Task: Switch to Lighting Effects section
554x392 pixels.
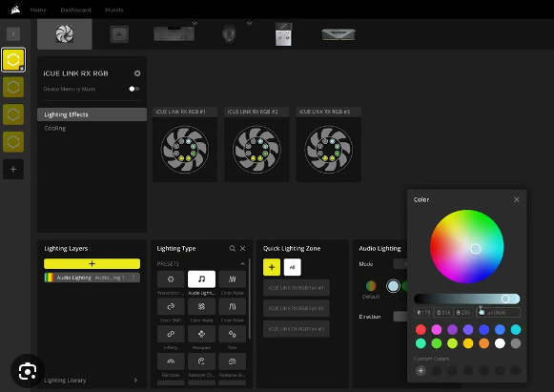Action: point(92,114)
